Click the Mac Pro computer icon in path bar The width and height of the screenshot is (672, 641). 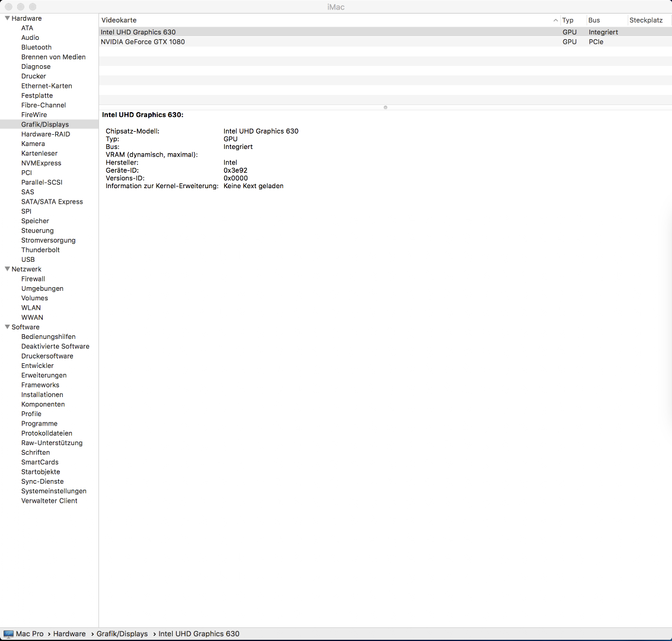pos(8,634)
